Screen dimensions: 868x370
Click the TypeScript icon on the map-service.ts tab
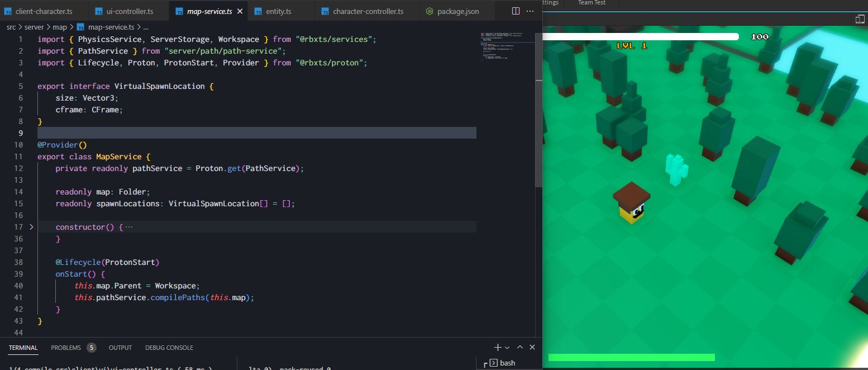pos(178,10)
